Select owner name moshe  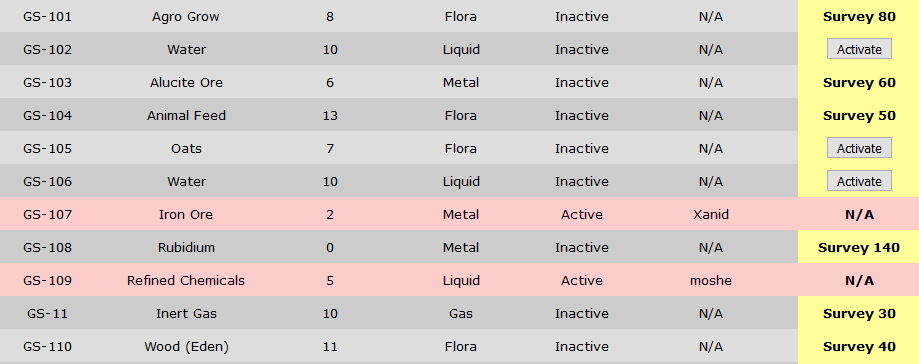(710, 281)
